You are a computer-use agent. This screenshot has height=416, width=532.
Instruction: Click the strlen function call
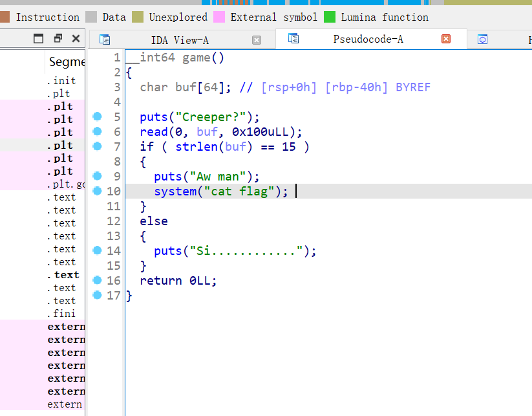click(196, 147)
